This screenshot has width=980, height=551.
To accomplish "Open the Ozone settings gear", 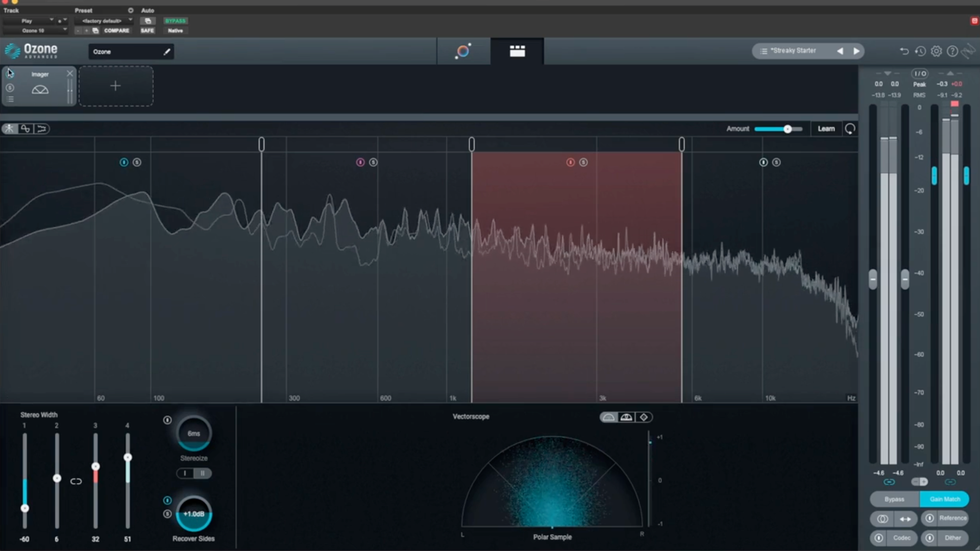I will [x=936, y=51].
